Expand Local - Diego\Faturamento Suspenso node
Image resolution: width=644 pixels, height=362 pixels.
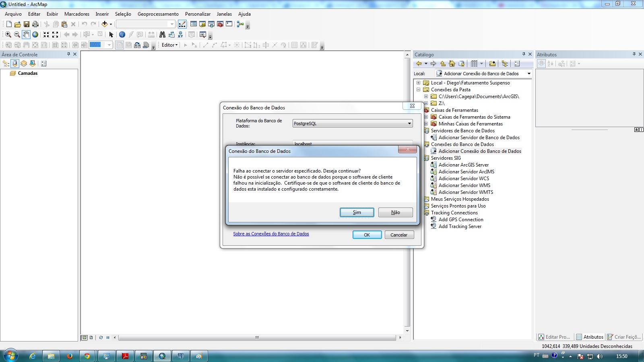pos(418,83)
